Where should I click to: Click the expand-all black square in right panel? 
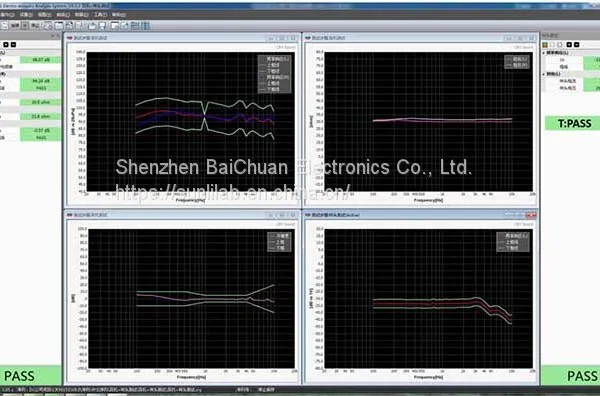coord(569,45)
